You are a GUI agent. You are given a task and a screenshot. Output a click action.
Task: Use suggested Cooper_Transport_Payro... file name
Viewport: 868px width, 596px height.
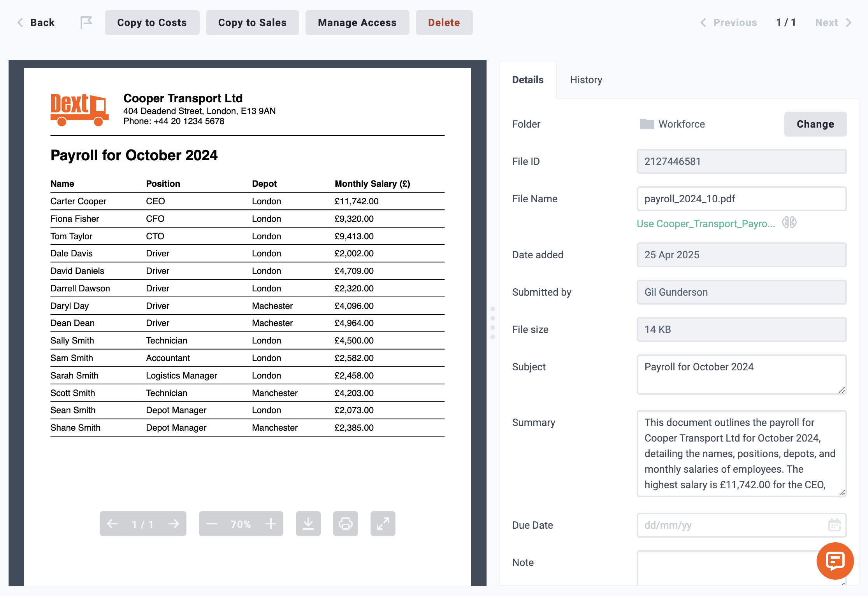[706, 224]
